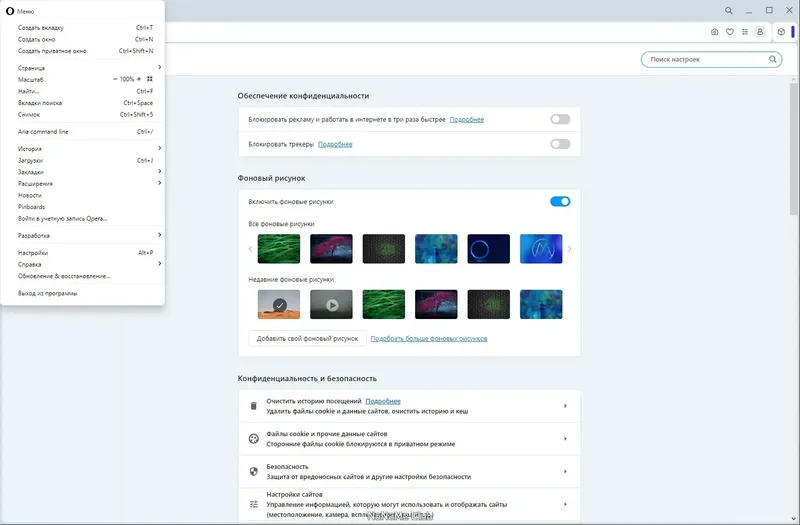
Task: Open the extensions cube icon
Action: click(781, 32)
